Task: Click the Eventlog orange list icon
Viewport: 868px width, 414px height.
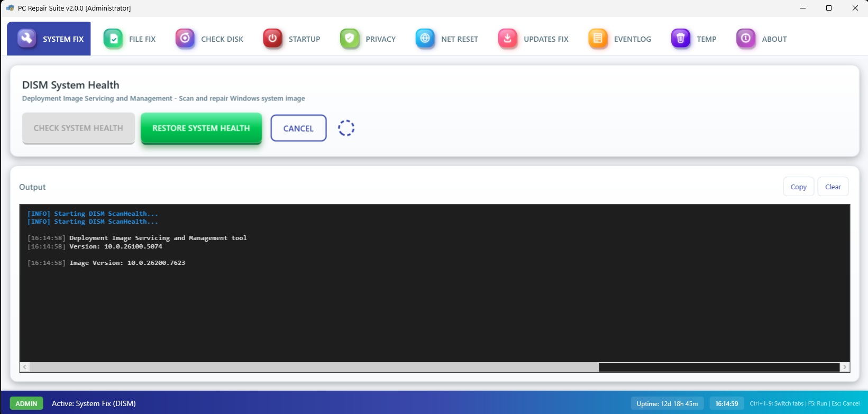Action: [598, 39]
